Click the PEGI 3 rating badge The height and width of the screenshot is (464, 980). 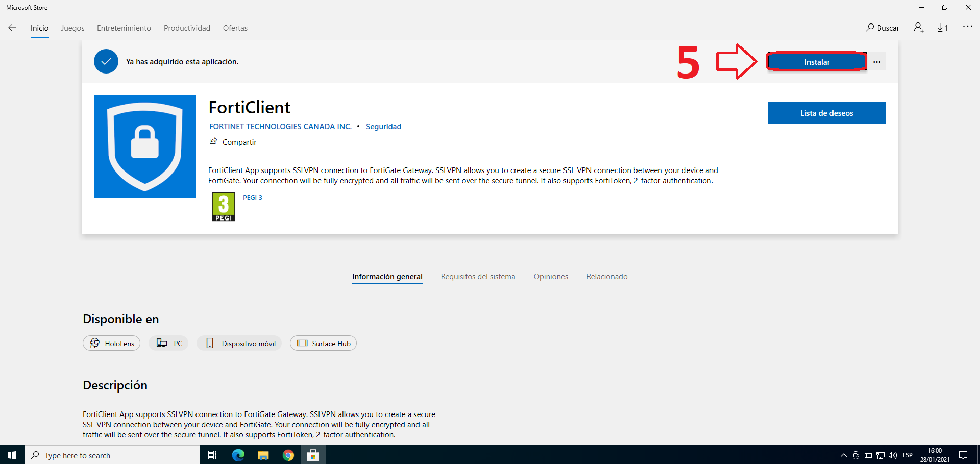point(224,207)
